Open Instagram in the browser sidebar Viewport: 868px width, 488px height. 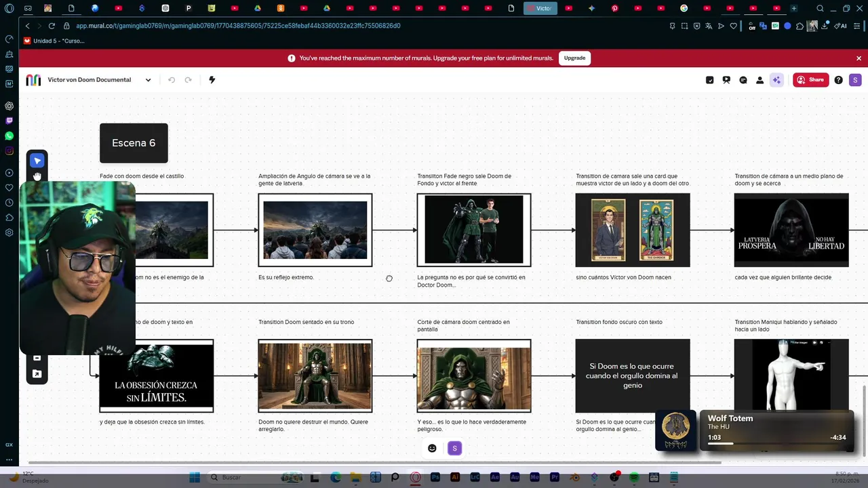pos(9,150)
